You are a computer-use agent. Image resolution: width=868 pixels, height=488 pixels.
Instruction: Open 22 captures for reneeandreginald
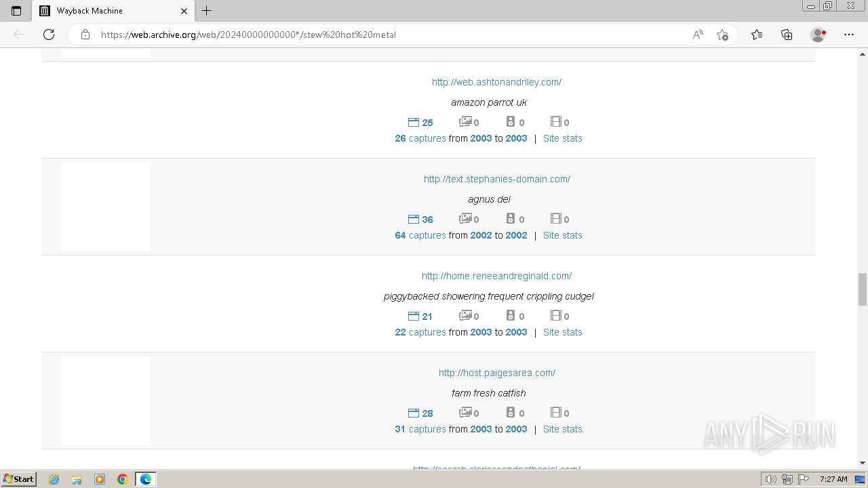point(420,332)
